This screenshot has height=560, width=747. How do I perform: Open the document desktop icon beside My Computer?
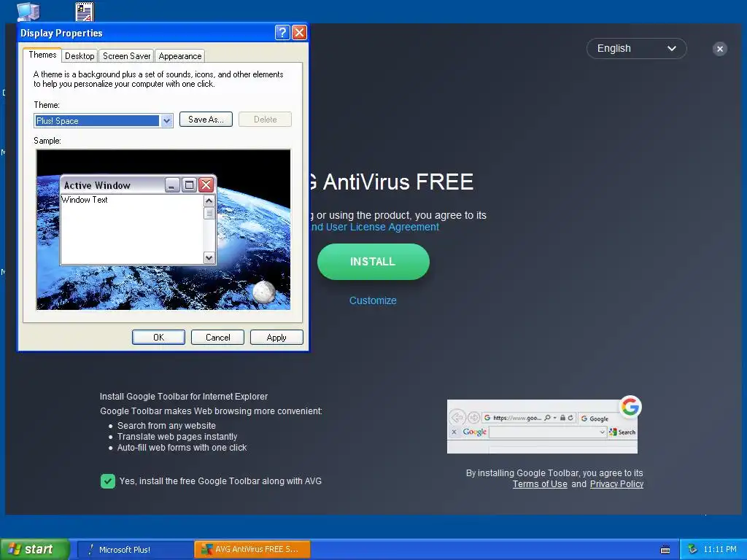click(85, 12)
